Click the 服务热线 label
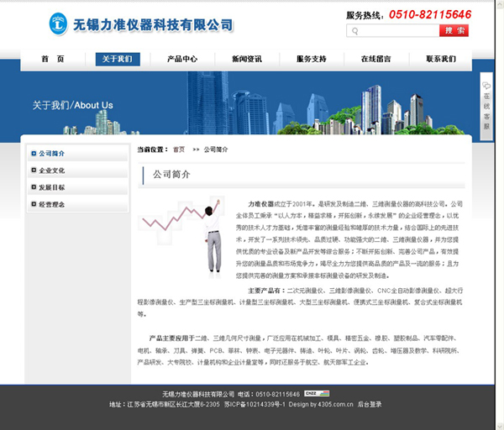Image resolution: width=504 pixels, height=430 pixels. coord(365,15)
